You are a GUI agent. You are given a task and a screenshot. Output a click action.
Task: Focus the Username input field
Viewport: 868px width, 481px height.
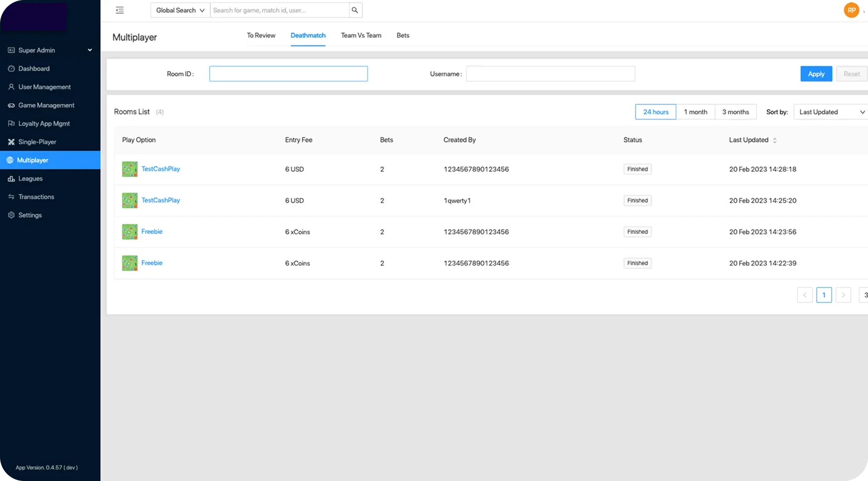(550, 74)
